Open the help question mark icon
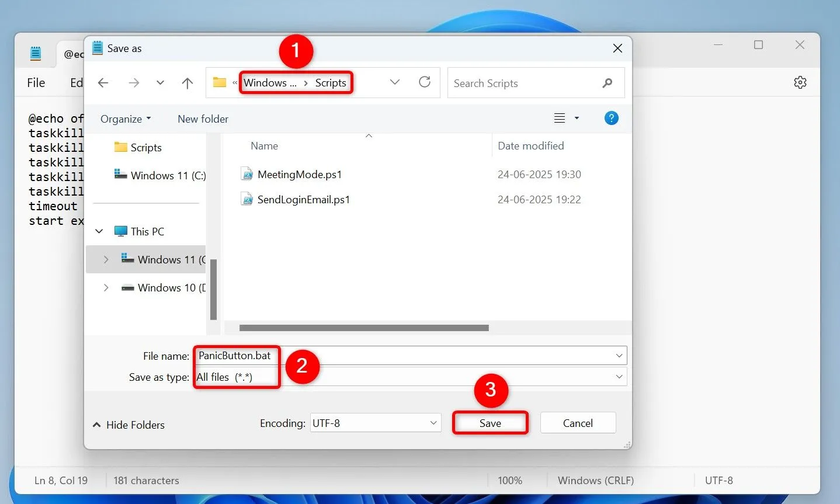840x504 pixels. click(x=611, y=118)
